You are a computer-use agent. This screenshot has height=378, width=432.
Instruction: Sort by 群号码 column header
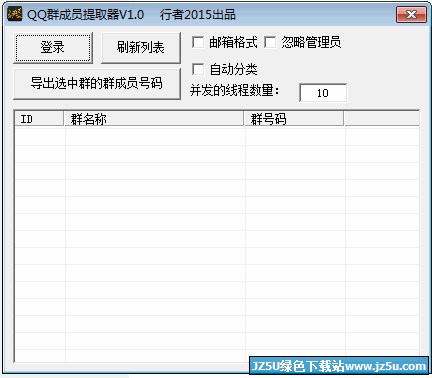(294, 119)
